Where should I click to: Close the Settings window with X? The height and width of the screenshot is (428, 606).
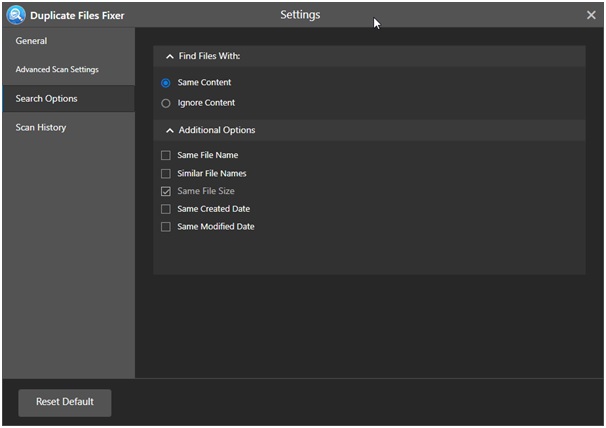coord(591,15)
